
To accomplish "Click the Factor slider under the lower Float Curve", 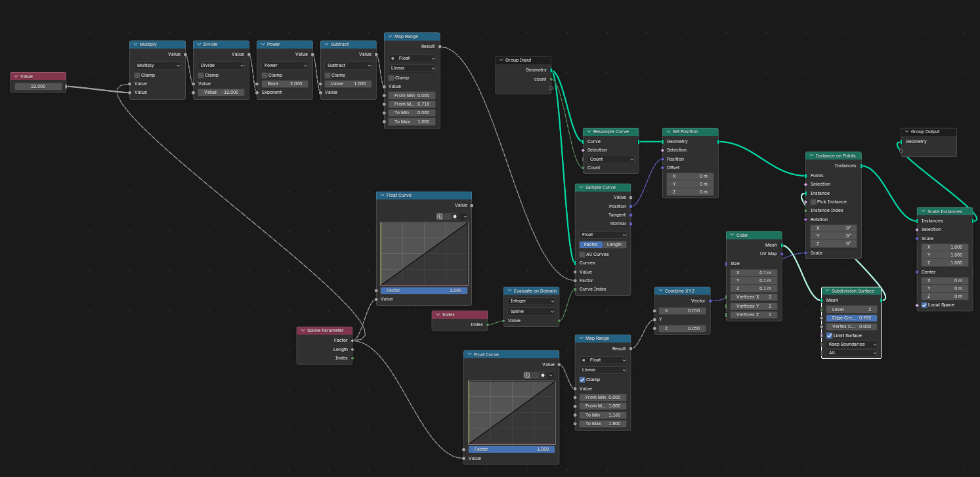I will click(511, 449).
